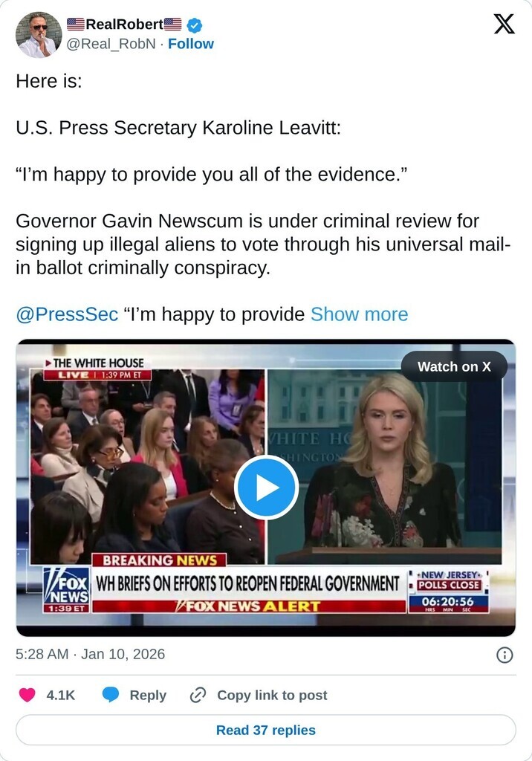The width and height of the screenshot is (532, 761).
Task: Open the info circle icon beside the date
Action: pos(505,655)
